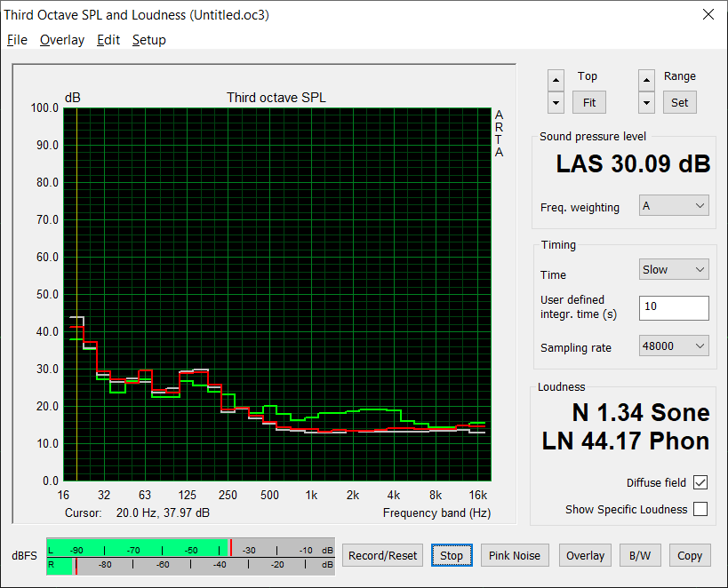Click the B/W button
This screenshot has width=728, height=588.
(x=640, y=555)
